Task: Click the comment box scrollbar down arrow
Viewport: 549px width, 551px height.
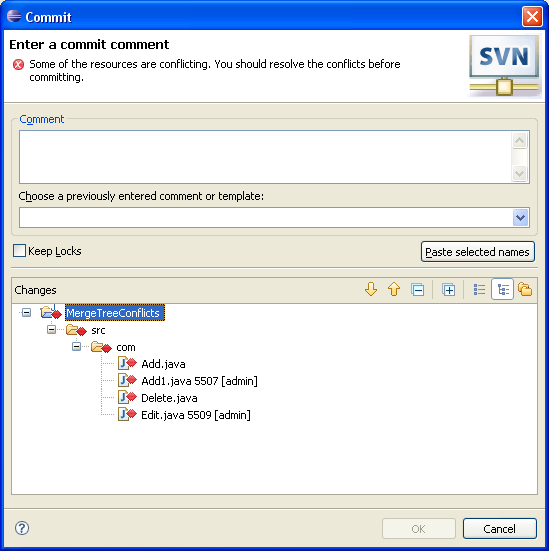Action: (x=519, y=173)
